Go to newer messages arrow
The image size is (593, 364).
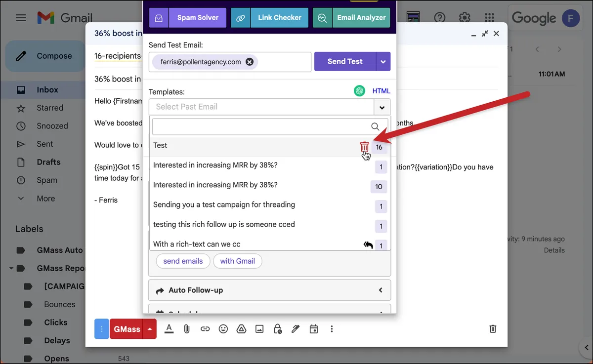537,49
